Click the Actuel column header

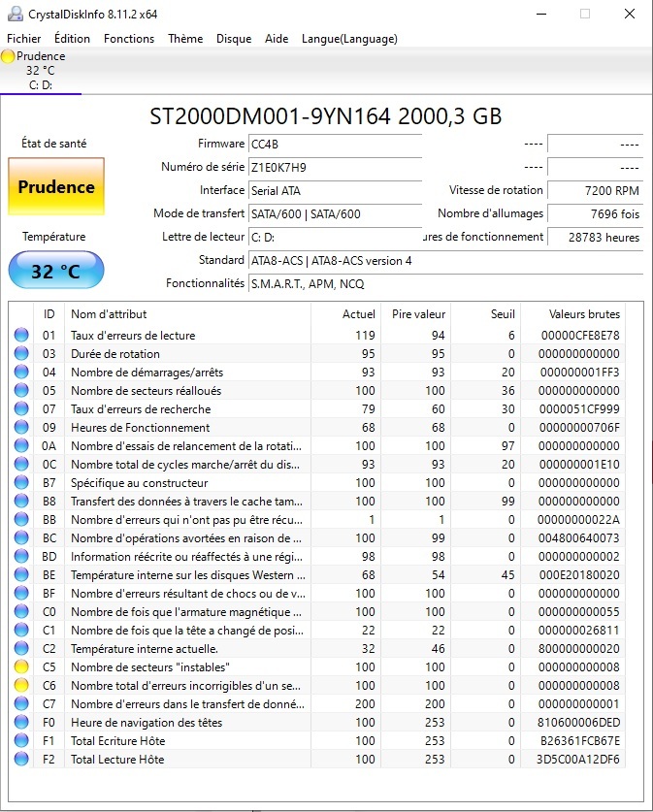[346, 313]
